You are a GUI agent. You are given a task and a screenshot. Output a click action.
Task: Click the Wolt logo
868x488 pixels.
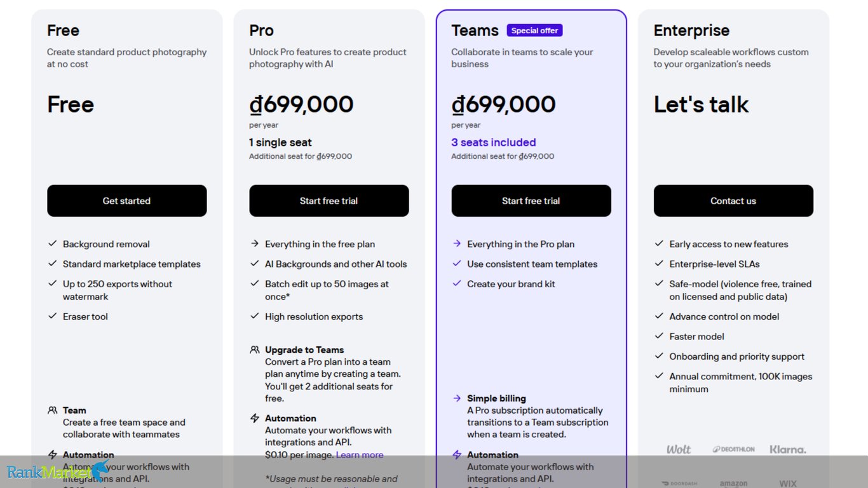679,449
